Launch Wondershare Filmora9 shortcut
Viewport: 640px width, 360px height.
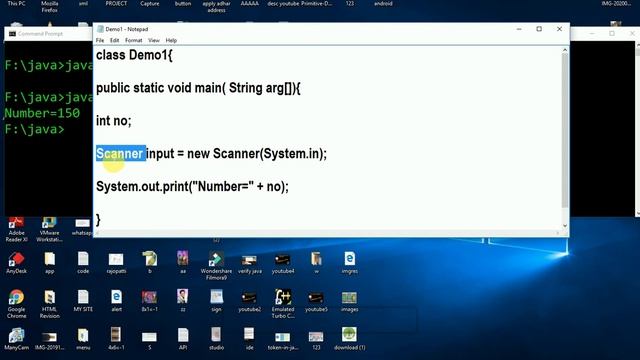pos(216,266)
